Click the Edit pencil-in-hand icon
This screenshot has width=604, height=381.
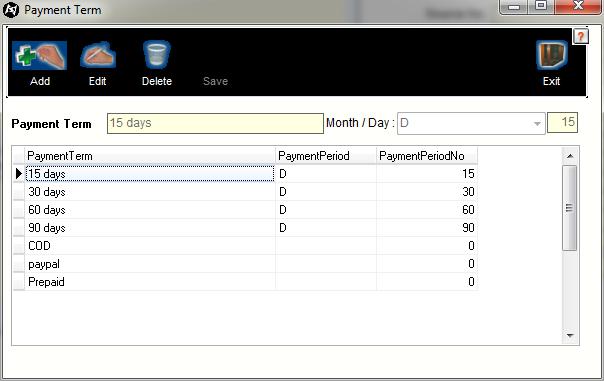98,55
